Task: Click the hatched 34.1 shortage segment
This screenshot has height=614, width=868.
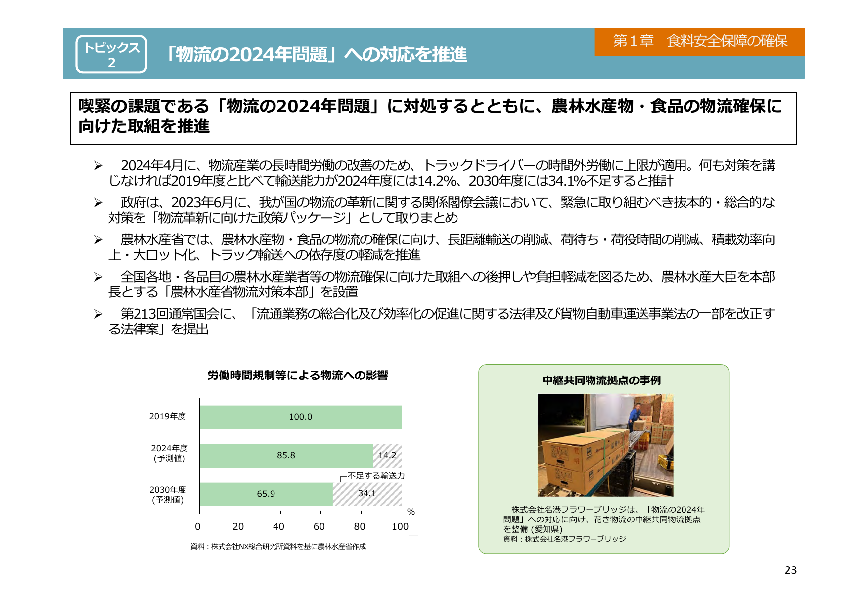Action: point(367,494)
